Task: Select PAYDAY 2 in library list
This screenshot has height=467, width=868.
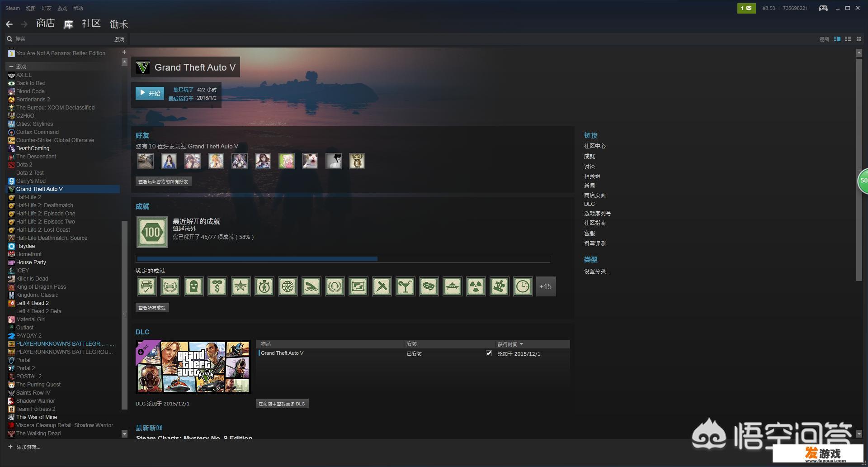Action: pos(28,336)
